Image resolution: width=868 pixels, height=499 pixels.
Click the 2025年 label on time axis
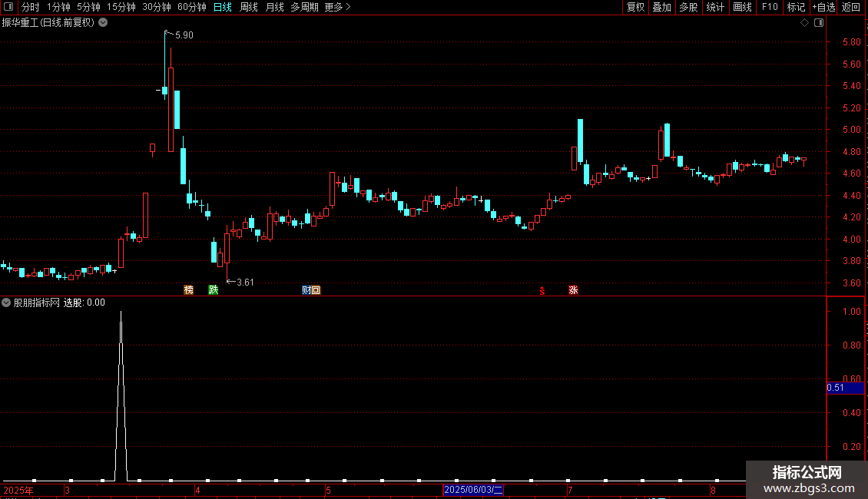coord(18,490)
